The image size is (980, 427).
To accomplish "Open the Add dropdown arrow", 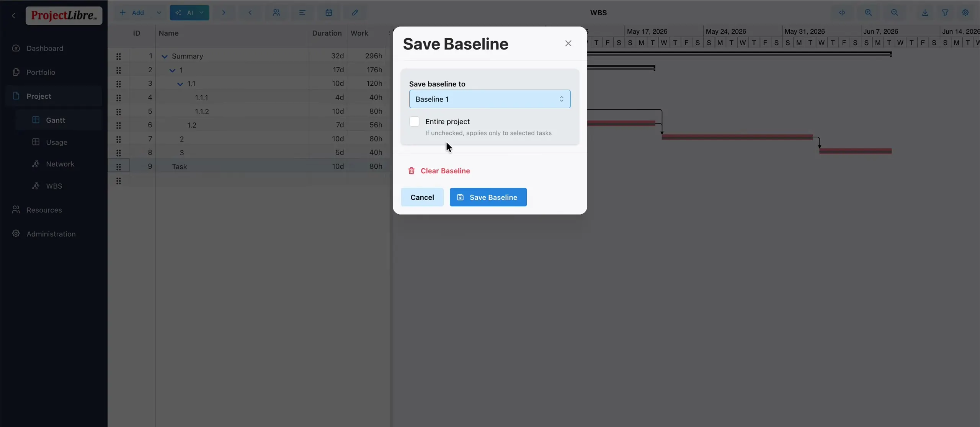I will pyautogui.click(x=159, y=13).
